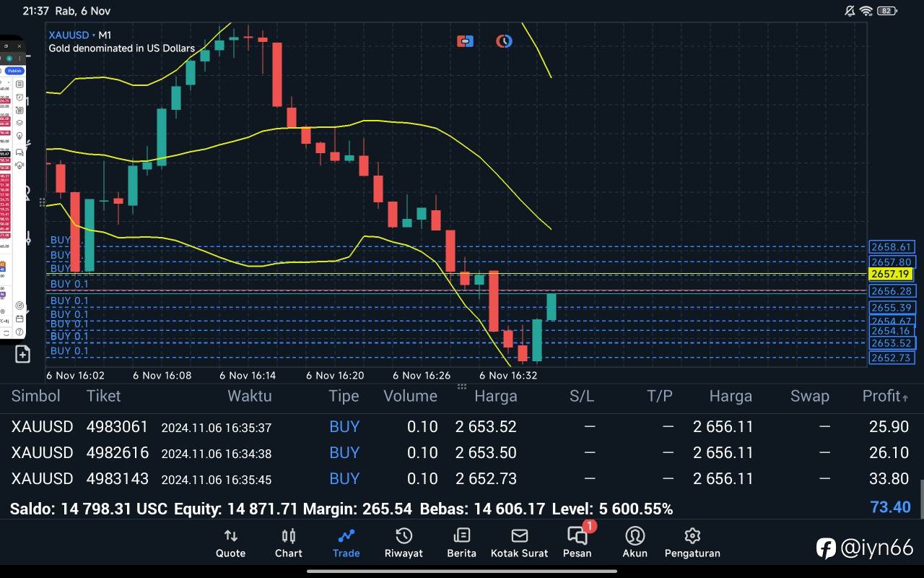Image resolution: width=924 pixels, height=578 pixels.
Task: Select position ticket 4983061 row
Action: (115, 427)
